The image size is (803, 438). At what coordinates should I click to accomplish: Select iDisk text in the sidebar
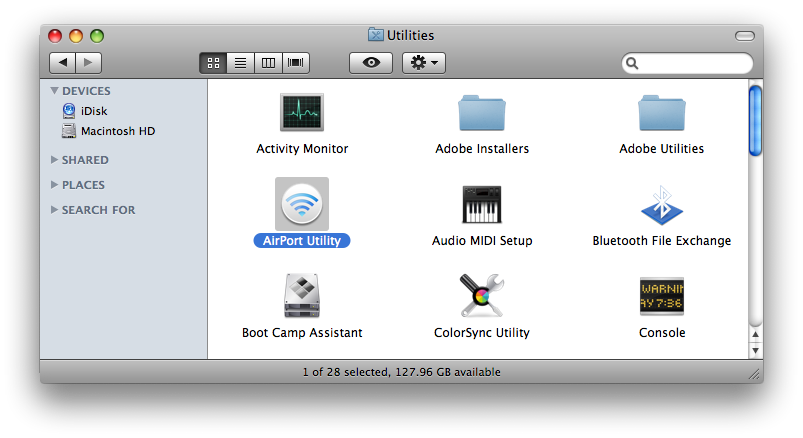point(94,111)
